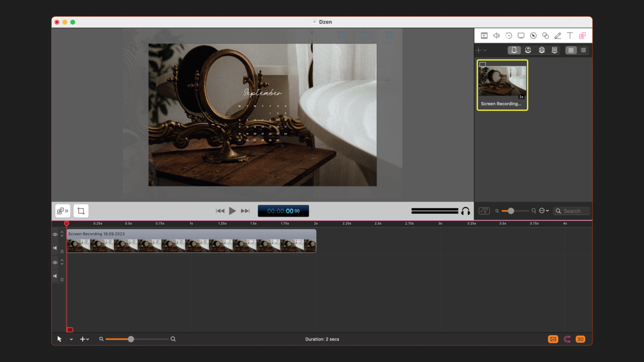Click the pink Media Library icon
The height and width of the screenshot is (362, 644).
pyautogui.click(x=582, y=36)
